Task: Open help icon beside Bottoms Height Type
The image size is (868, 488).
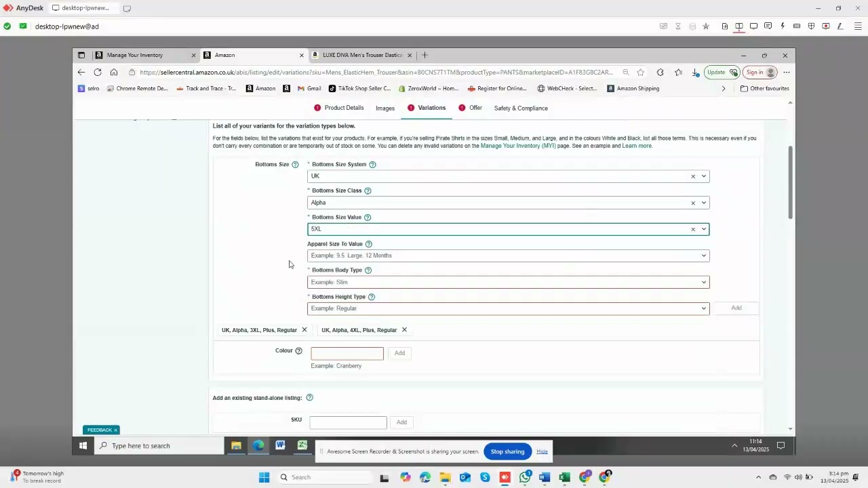Action: coord(372,297)
